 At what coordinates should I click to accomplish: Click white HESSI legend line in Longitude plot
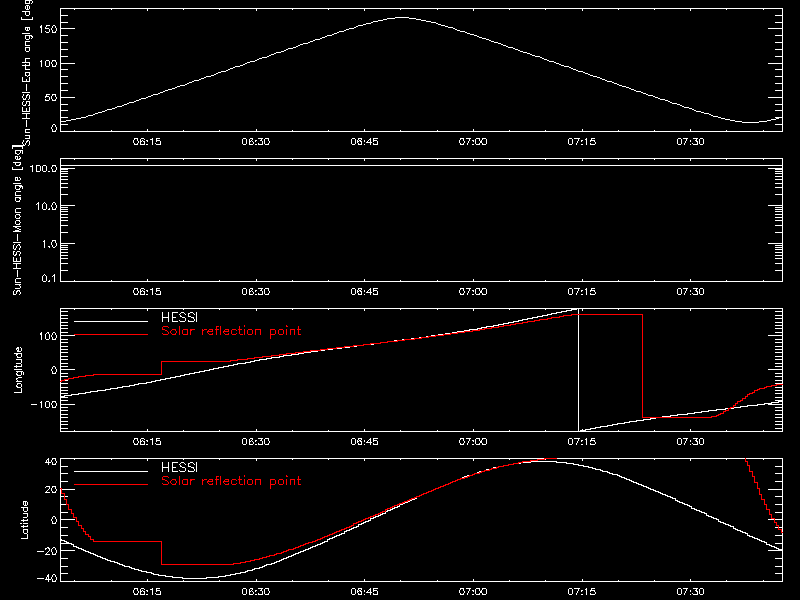(111, 321)
